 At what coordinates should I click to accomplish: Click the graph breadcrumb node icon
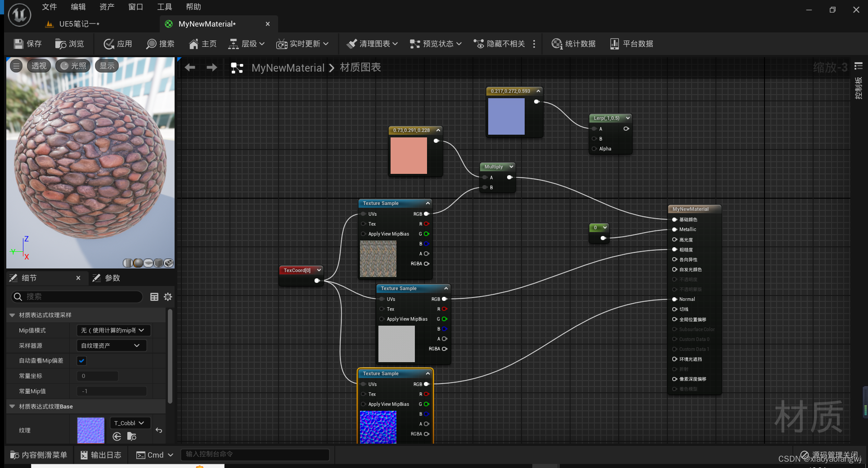tap(237, 68)
